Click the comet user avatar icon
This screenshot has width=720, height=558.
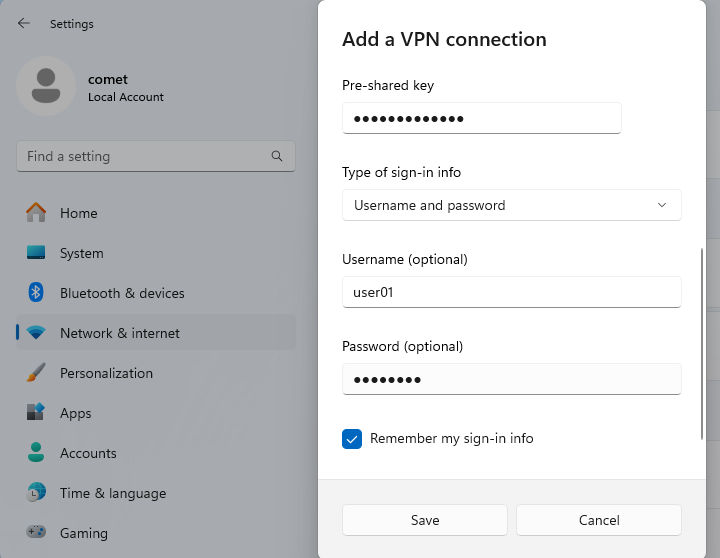click(46, 86)
